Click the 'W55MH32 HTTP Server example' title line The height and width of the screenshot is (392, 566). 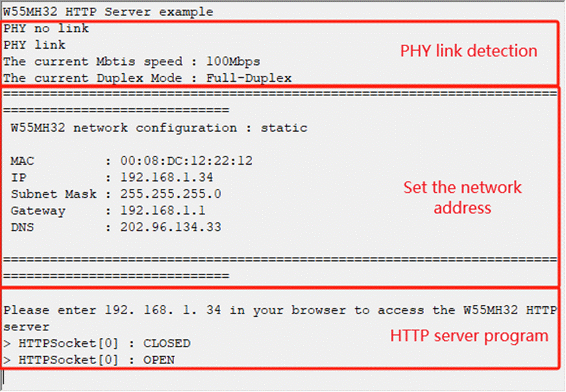coord(108,12)
